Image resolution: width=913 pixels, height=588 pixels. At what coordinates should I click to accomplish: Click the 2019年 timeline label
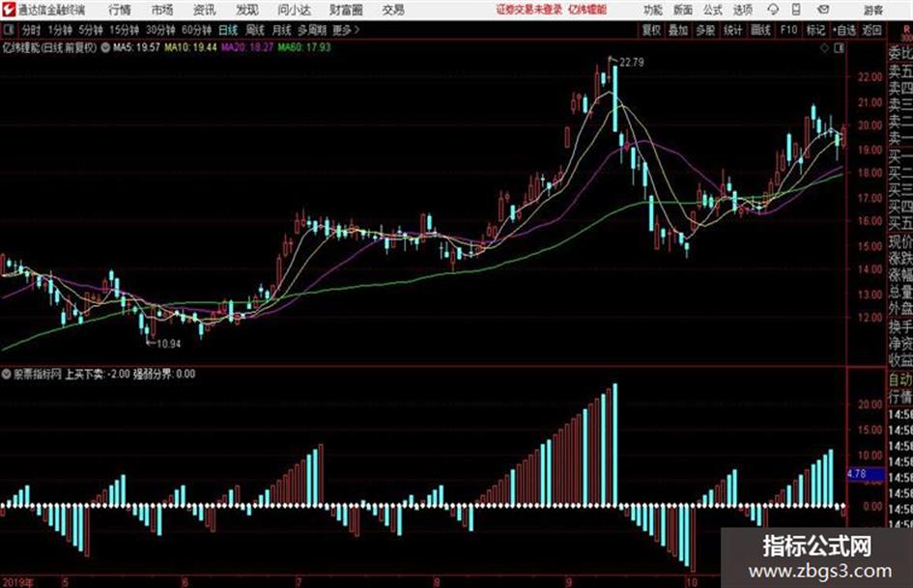pos(17,582)
